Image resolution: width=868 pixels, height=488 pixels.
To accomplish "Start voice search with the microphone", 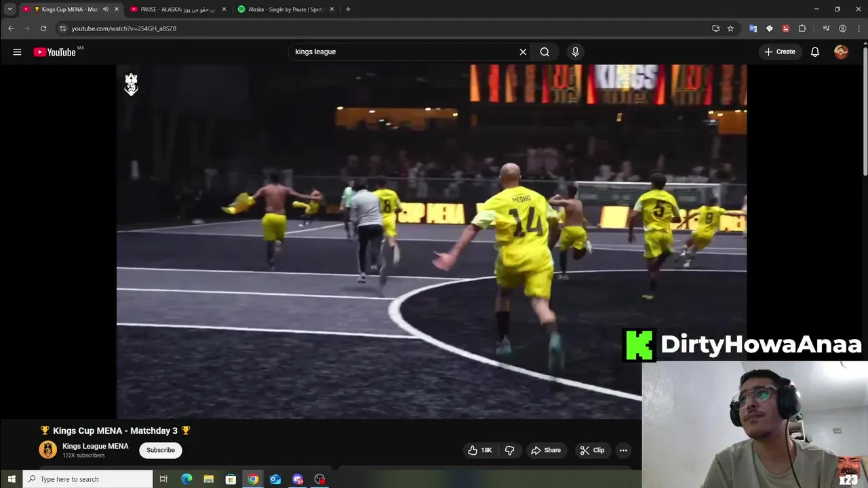I will 575,52.
